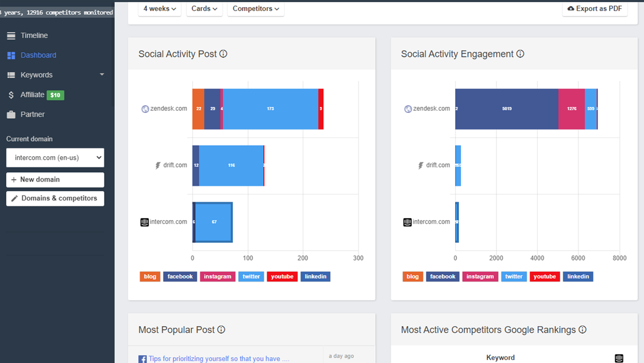Toggle blog legend in Social Activity Post

(x=150, y=276)
